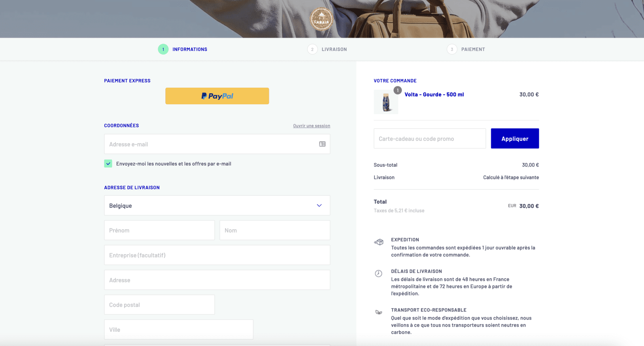Click the delivery time clock icon
This screenshot has height=346, width=644.
(378, 274)
